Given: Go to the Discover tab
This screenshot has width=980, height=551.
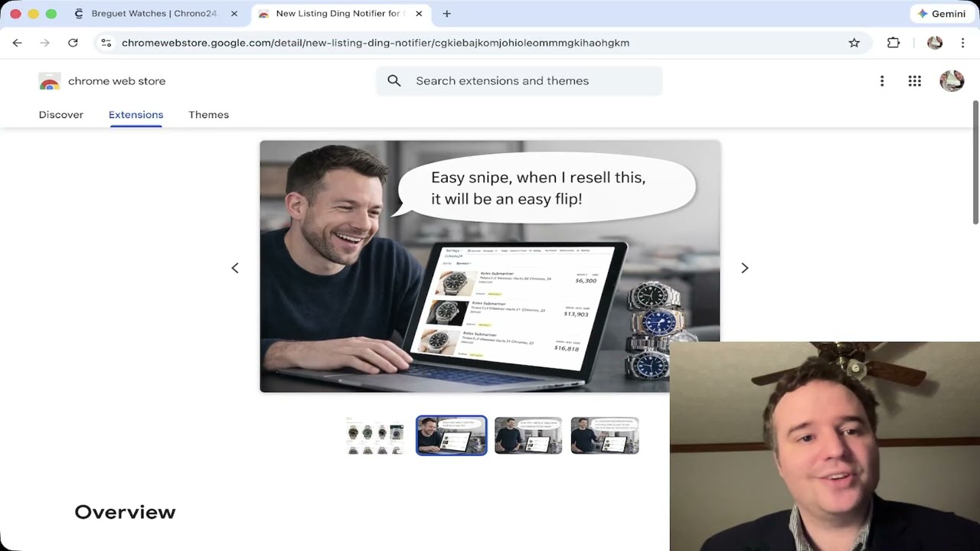Looking at the screenshot, I should (61, 115).
